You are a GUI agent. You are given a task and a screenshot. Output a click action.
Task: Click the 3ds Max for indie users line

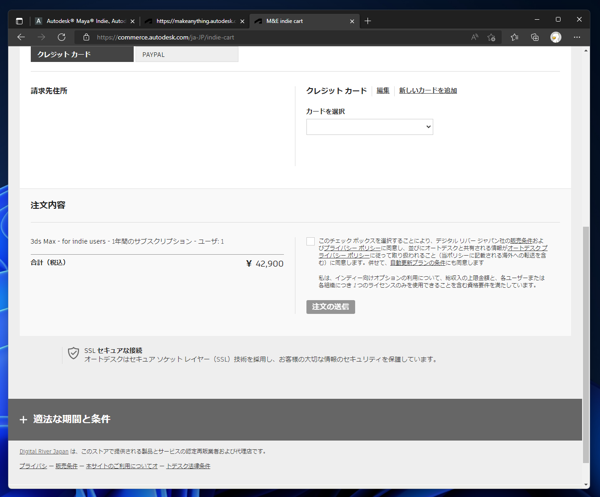127,241
